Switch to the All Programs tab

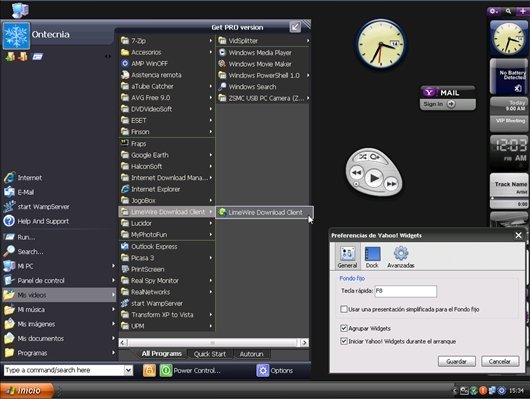click(161, 354)
